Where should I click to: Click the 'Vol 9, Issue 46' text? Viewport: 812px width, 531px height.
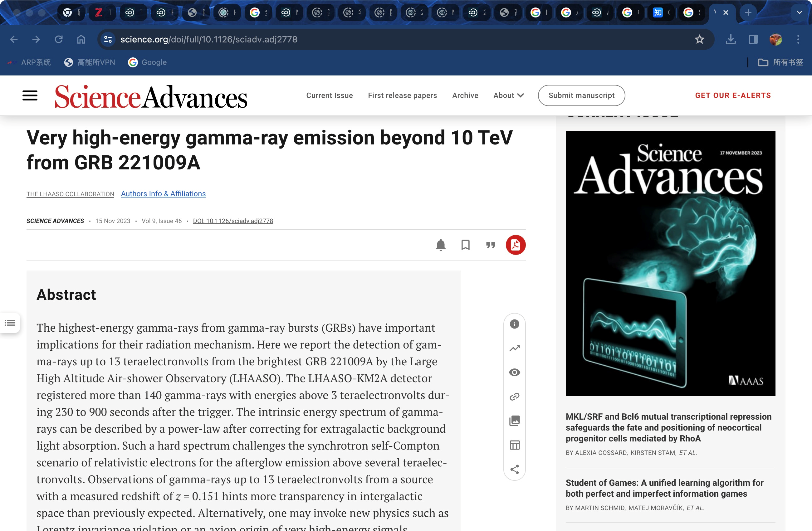(x=161, y=221)
